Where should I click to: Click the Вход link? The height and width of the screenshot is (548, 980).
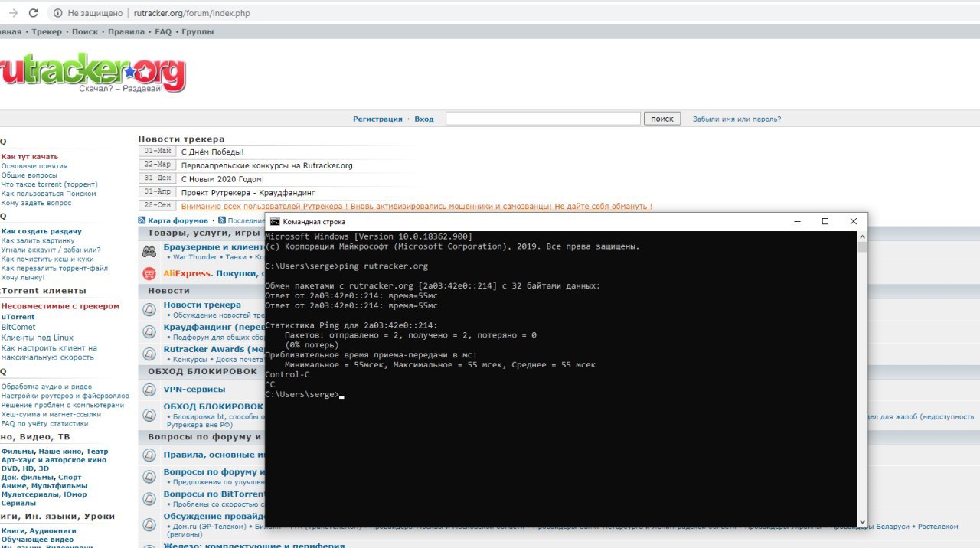tap(424, 119)
